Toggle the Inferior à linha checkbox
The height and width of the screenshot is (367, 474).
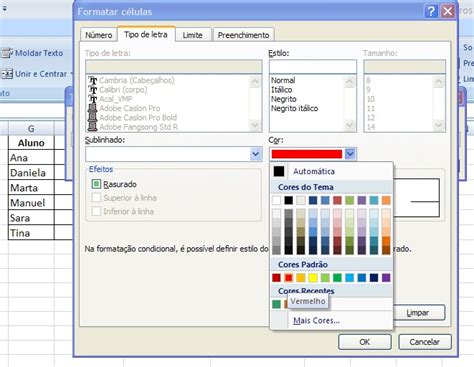96,211
